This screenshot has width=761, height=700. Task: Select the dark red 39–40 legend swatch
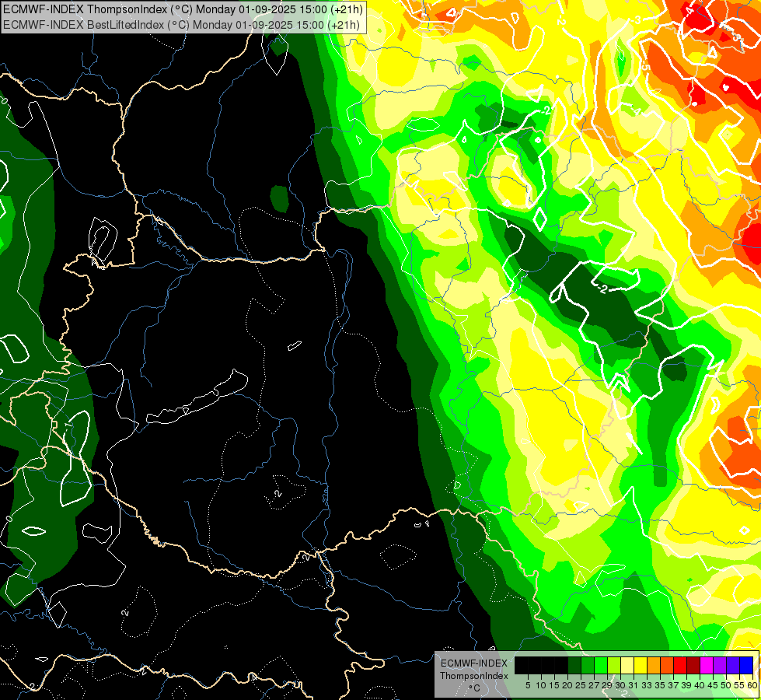pos(693,665)
